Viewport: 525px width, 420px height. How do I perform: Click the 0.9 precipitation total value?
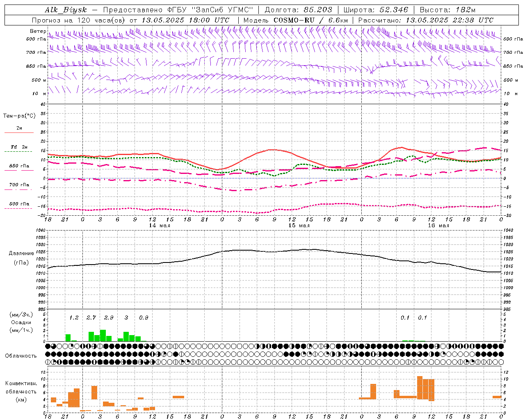[144, 318]
